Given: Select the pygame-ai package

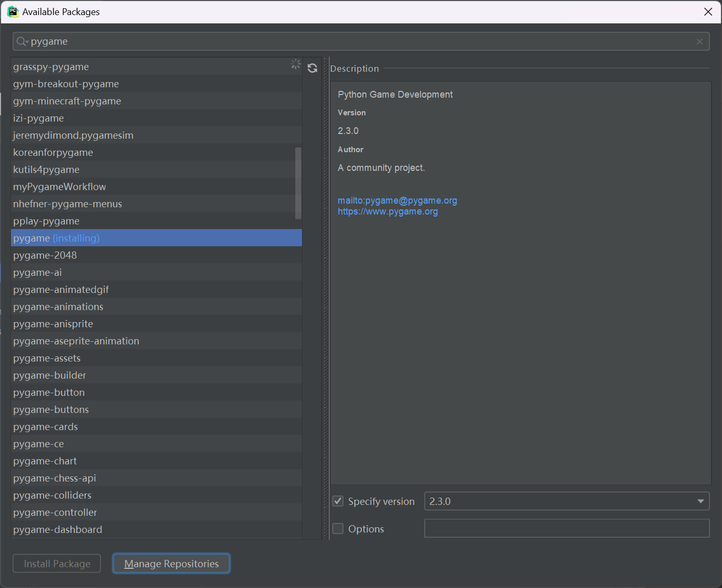Looking at the screenshot, I should click(156, 272).
